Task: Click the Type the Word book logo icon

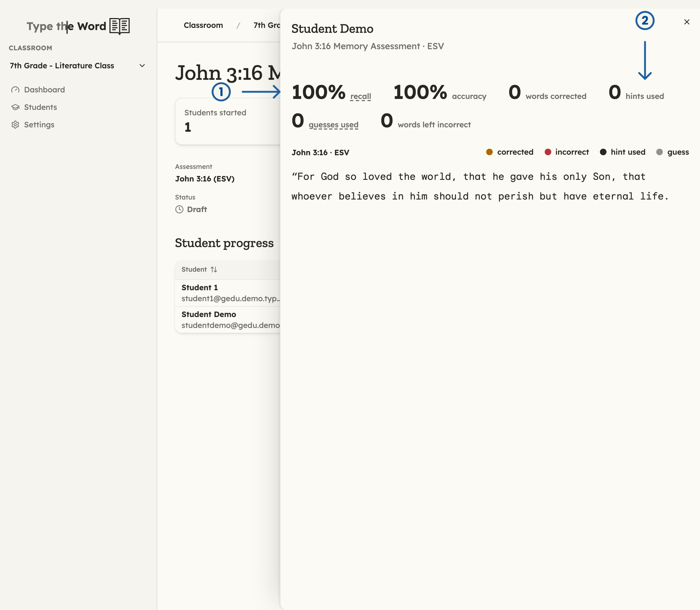Action: point(119,26)
